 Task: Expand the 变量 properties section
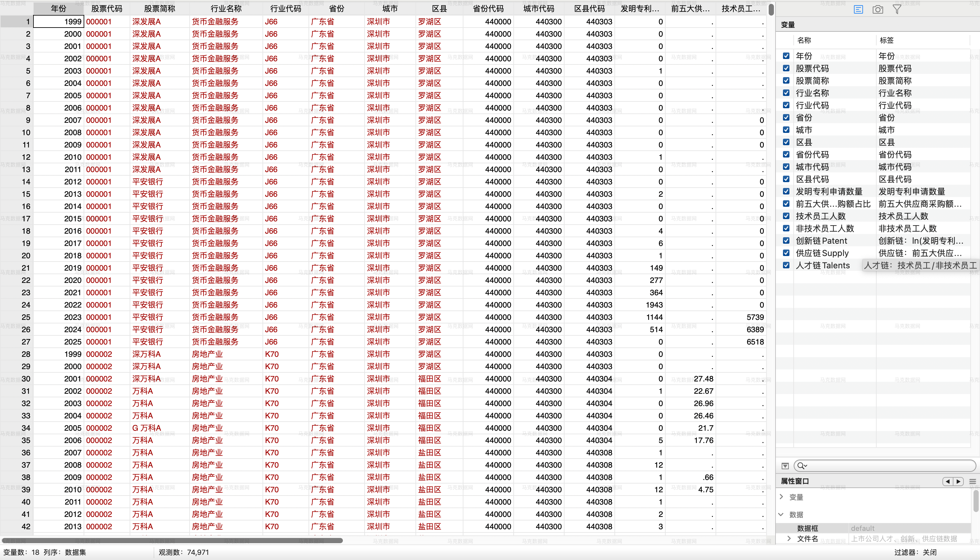pyautogui.click(x=782, y=497)
